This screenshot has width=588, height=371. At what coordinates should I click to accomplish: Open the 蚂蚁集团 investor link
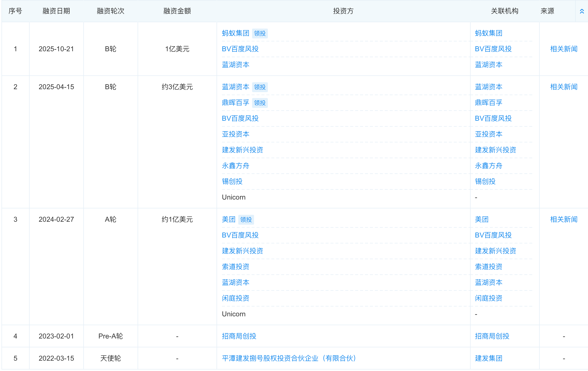[235, 33]
